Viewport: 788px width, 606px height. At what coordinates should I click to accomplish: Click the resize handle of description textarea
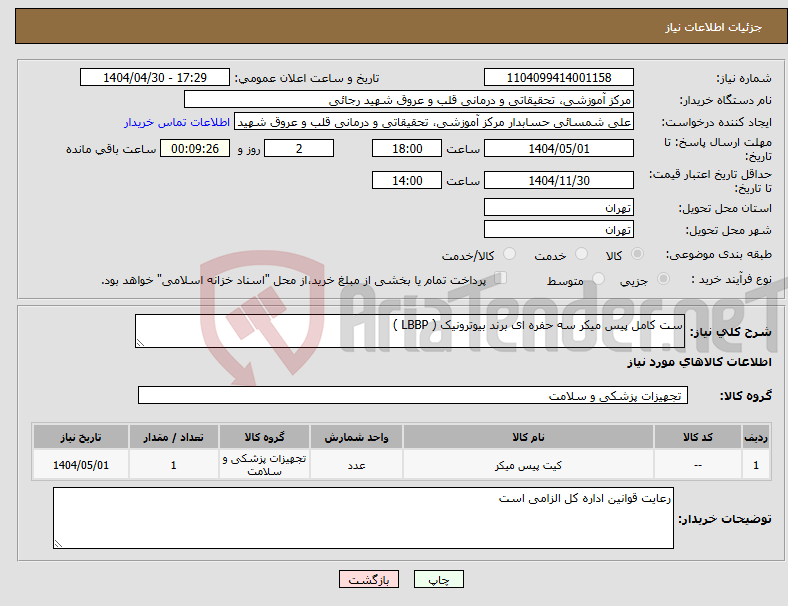140,343
